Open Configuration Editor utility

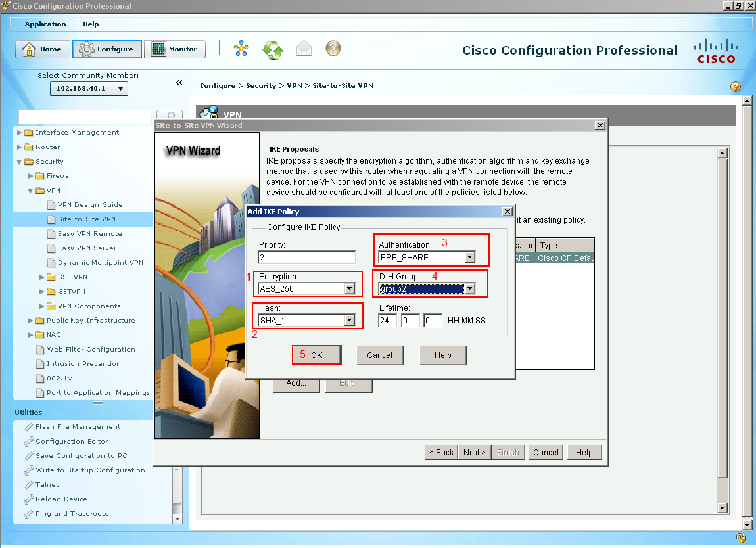(x=72, y=442)
